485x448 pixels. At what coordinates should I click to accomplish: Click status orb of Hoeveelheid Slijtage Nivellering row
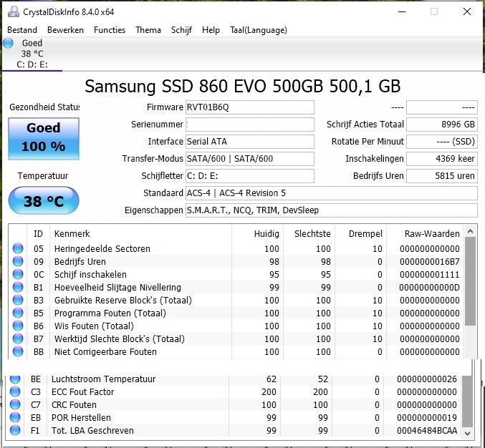[x=18, y=287]
